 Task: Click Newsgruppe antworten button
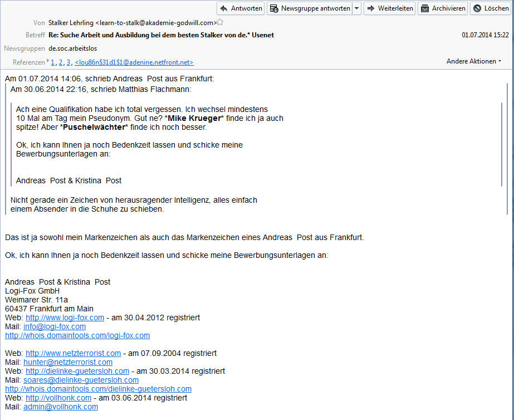[310, 8]
